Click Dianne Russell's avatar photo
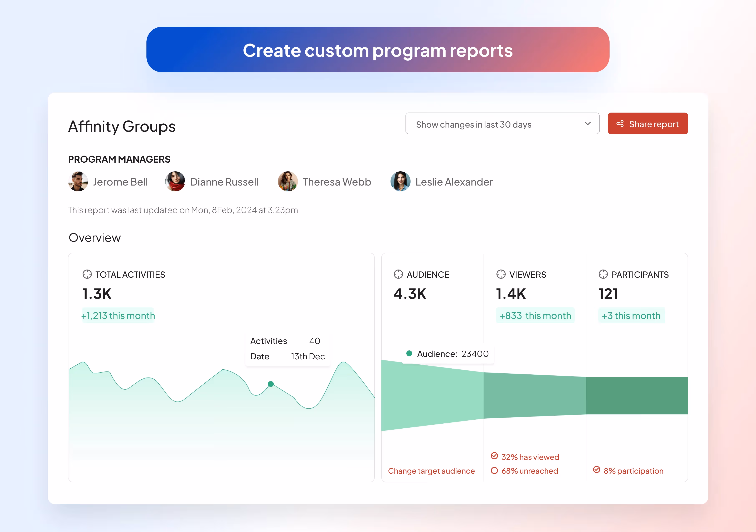Image resolution: width=756 pixels, height=532 pixels. (175, 181)
